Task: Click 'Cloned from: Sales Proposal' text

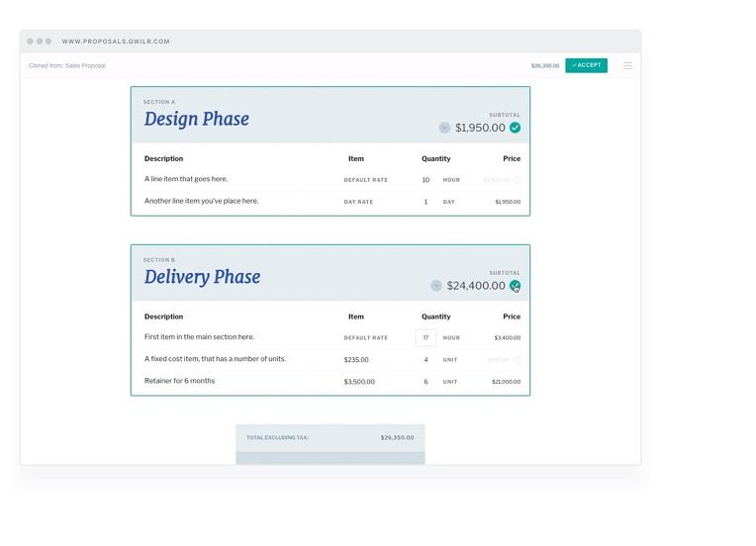Action: click(x=67, y=65)
